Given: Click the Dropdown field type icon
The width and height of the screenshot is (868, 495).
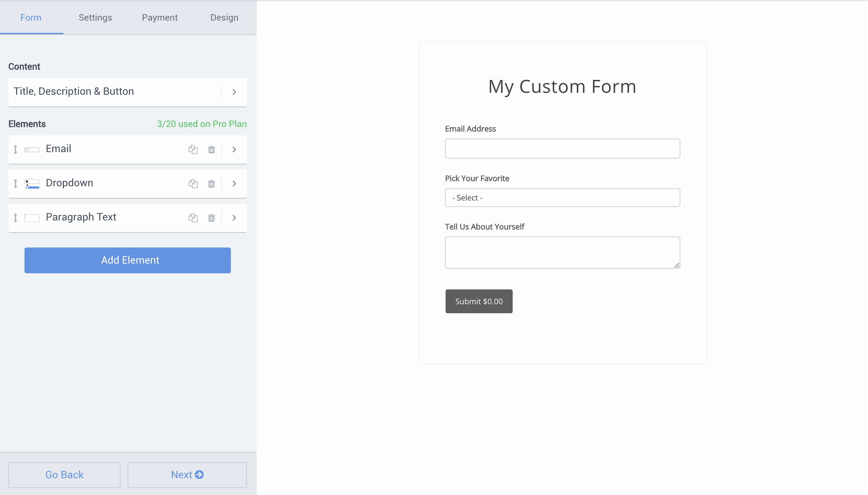Looking at the screenshot, I should [x=32, y=184].
